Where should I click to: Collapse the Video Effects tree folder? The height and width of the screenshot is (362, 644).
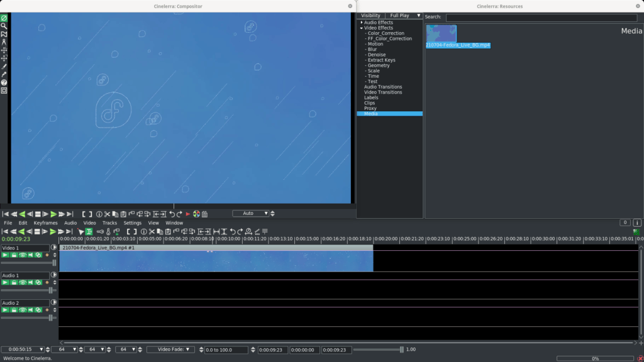(362, 28)
